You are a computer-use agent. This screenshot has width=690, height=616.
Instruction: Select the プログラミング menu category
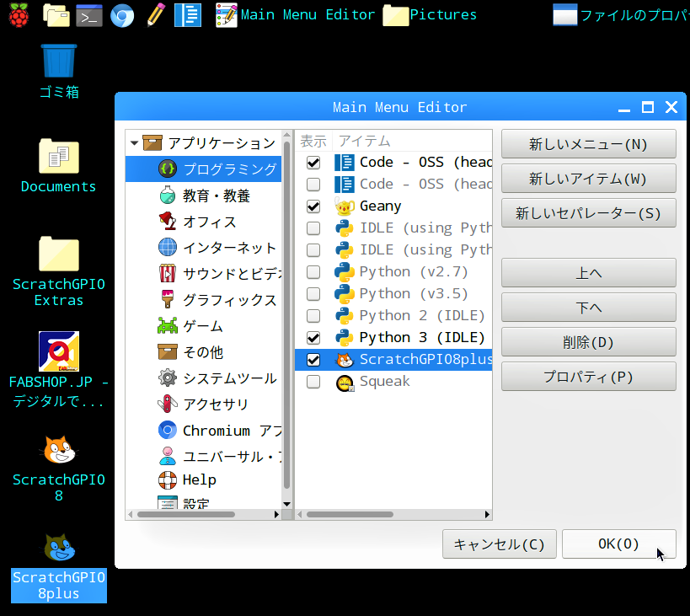pyautogui.click(x=203, y=169)
